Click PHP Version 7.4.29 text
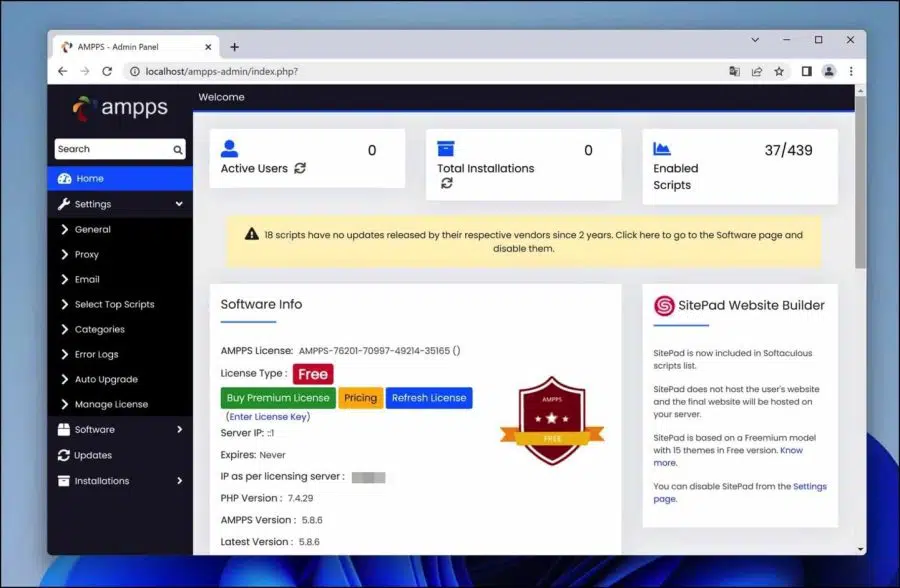 267,498
